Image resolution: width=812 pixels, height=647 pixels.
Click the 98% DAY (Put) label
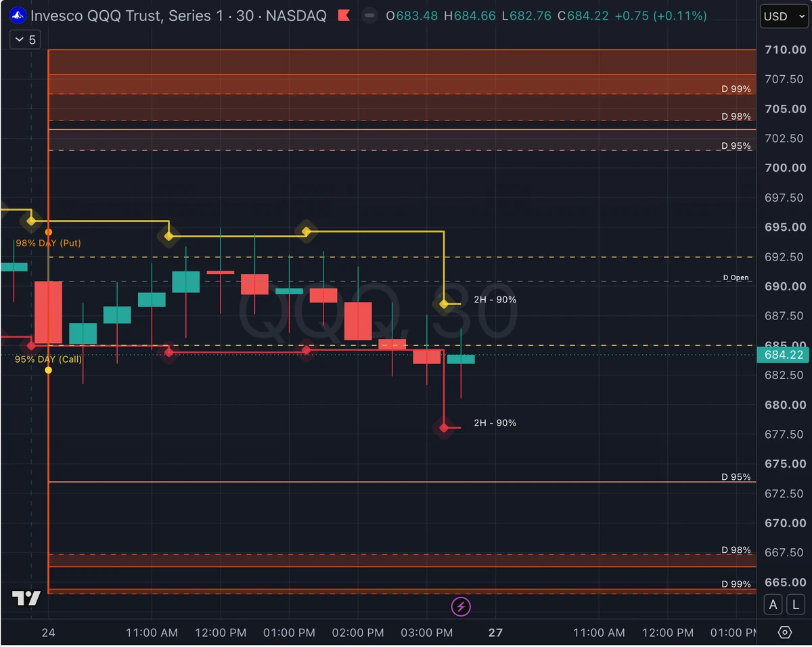[x=48, y=243]
